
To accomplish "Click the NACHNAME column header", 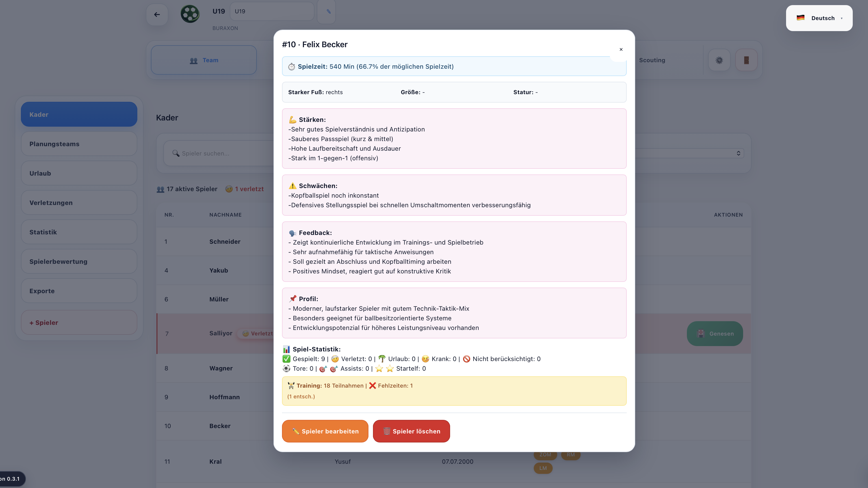I will (x=225, y=215).
